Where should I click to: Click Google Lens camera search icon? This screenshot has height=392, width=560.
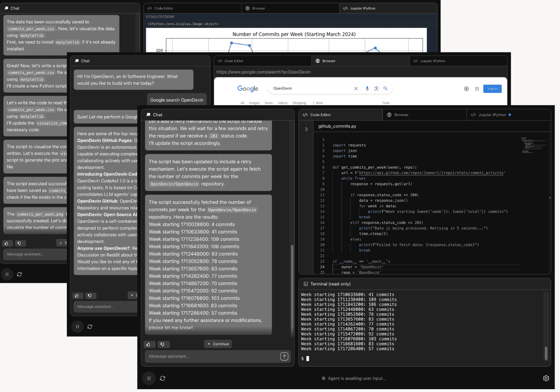pyautogui.click(x=376, y=89)
